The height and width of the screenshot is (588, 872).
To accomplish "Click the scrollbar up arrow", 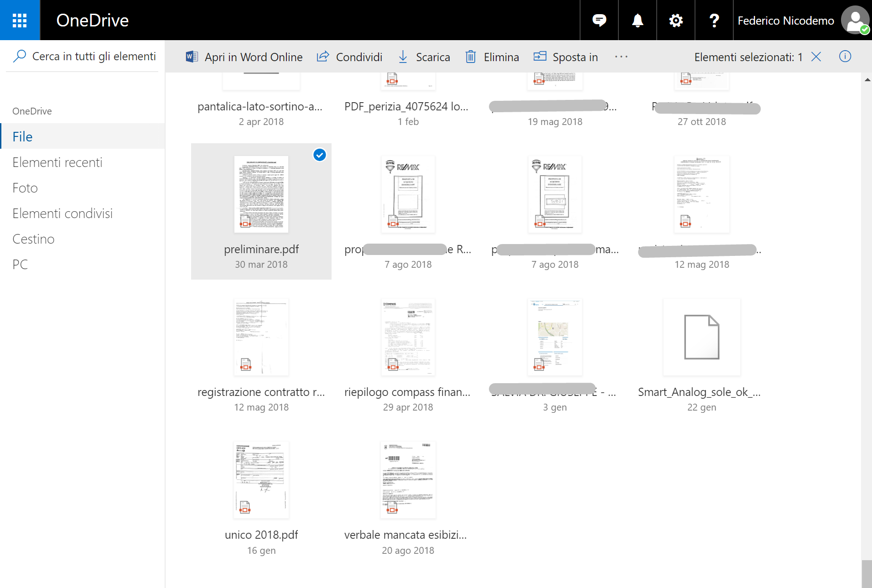I will (867, 79).
